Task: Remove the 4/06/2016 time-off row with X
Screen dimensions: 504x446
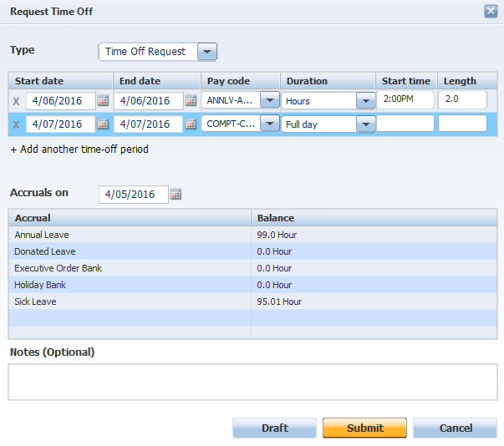Action: click(x=16, y=101)
